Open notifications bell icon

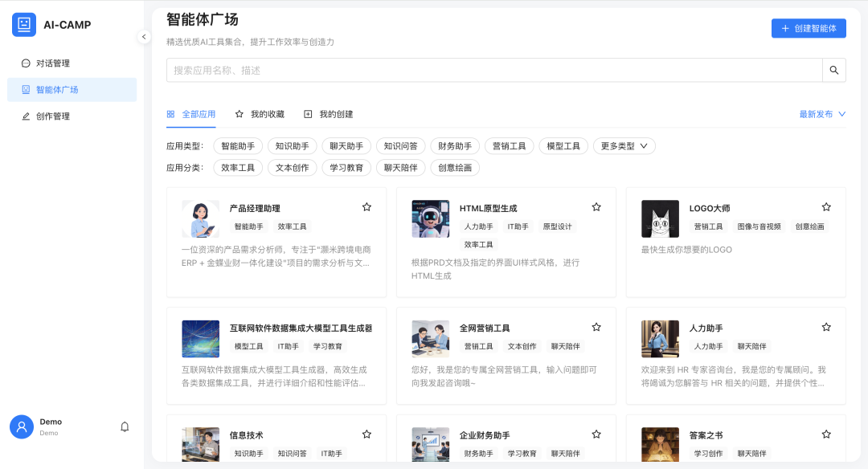pos(125,427)
